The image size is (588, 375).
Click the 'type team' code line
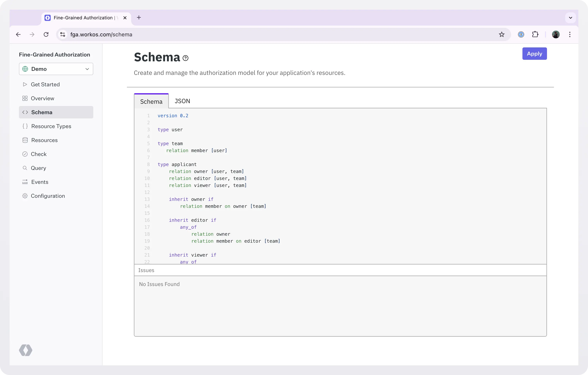(x=170, y=144)
